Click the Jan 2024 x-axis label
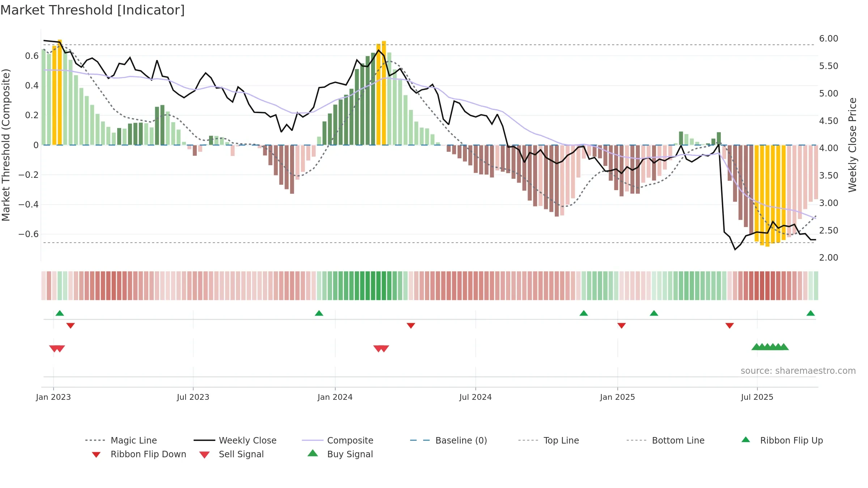The height and width of the screenshot is (488, 868). (335, 397)
